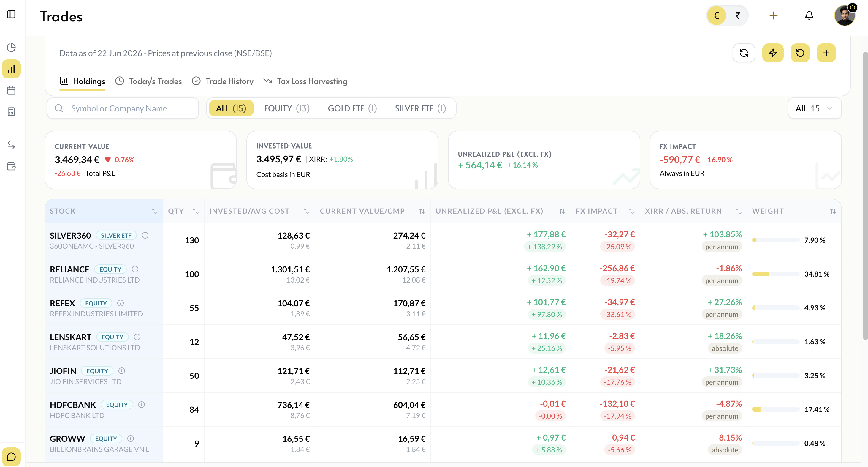Click the Invested Value summary card
This screenshot has height=467, width=868.
(342, 160)
